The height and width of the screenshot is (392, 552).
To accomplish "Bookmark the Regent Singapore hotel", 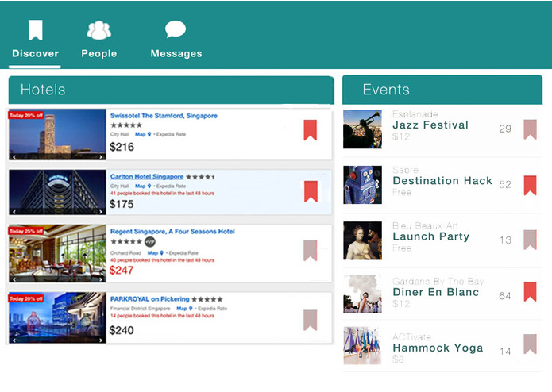I will [310, 250].
